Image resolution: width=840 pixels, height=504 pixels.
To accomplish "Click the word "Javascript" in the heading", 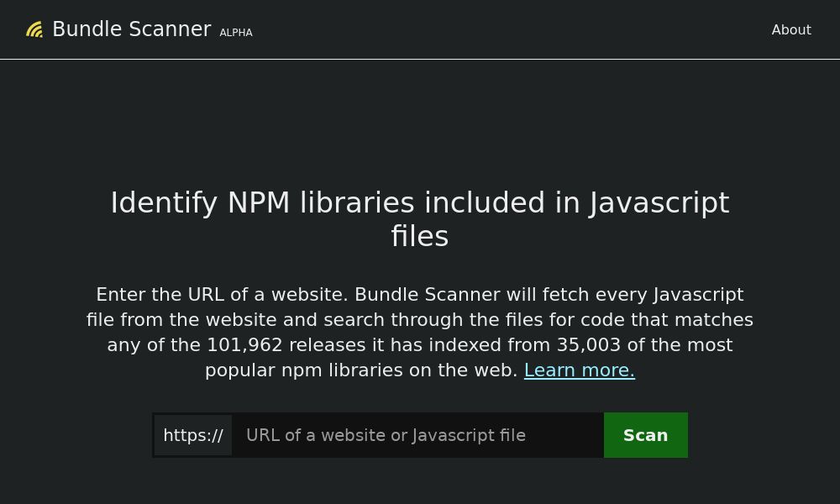I will tap(659, 203).
